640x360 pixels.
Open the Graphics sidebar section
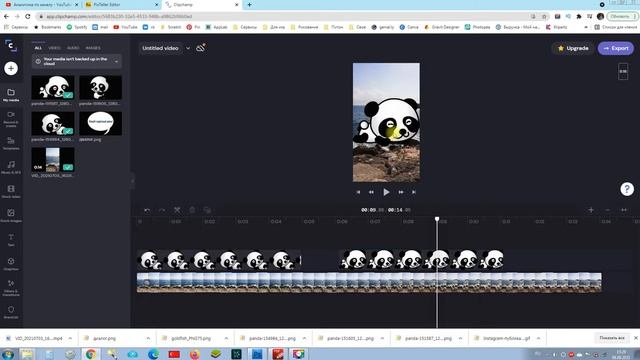[x=11, y=264]
